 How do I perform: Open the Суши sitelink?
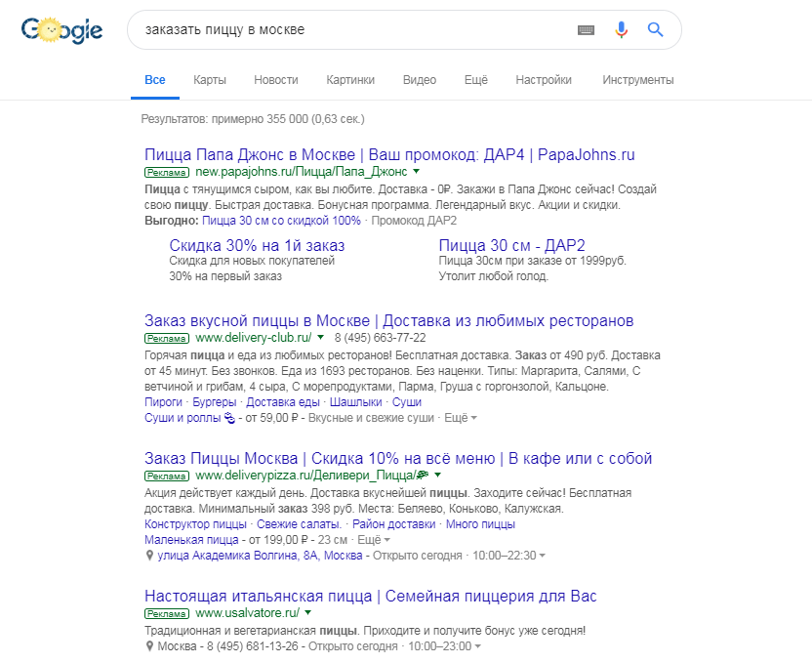407,402
